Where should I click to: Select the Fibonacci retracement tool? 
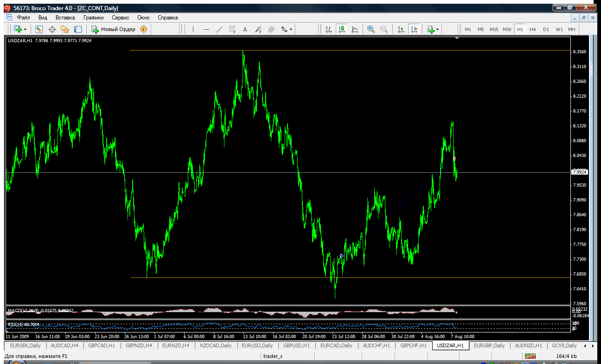coord(232,29)
